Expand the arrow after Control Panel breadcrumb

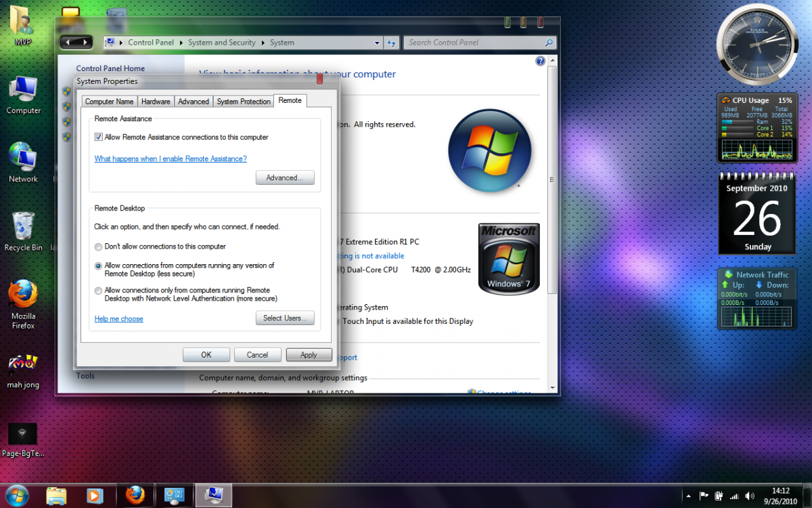click(x=181, y=43)
